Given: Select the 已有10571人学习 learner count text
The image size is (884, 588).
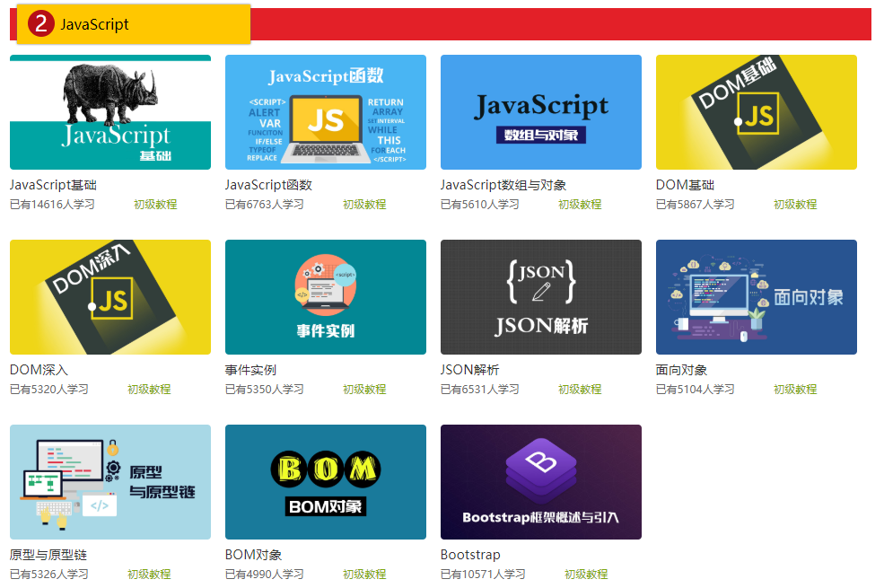Looking at the screenshot, I should click(x=483, y=574).
